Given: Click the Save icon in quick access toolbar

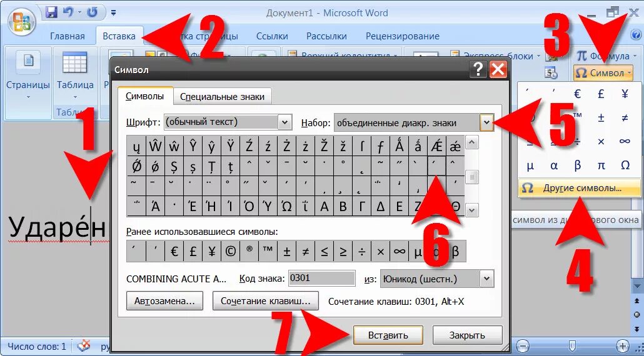Looking at the screenshot, I should [51, 12].
